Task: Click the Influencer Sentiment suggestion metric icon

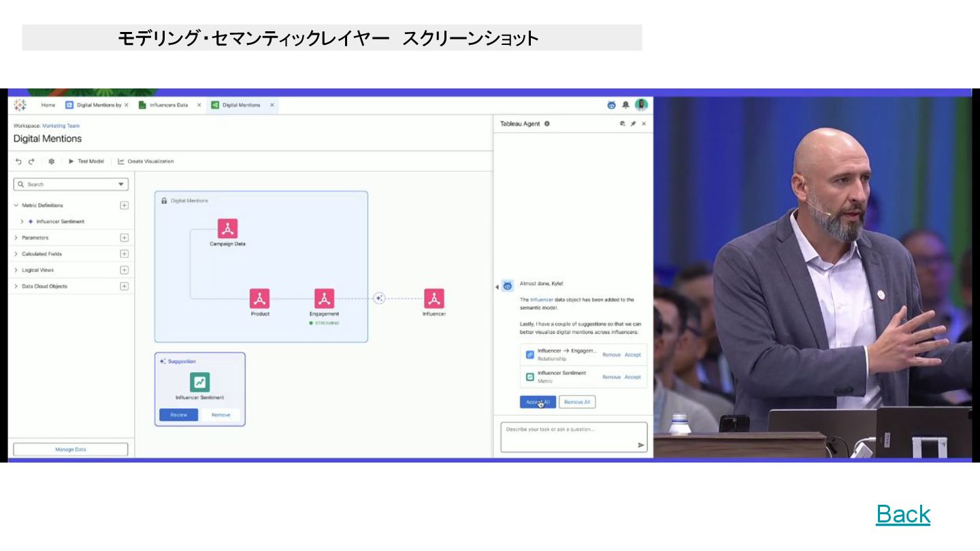Action: [x=199, y=382]
